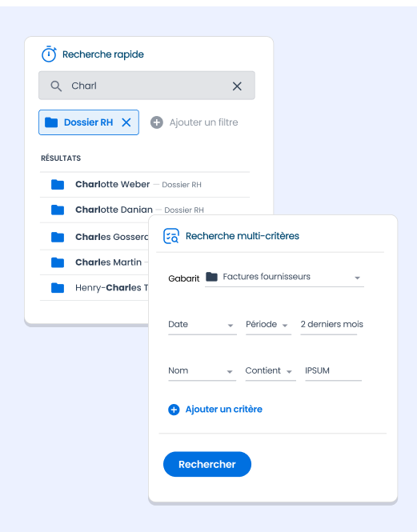
Task: Click the IPSUM value field
Action: [x=333, y=371]
